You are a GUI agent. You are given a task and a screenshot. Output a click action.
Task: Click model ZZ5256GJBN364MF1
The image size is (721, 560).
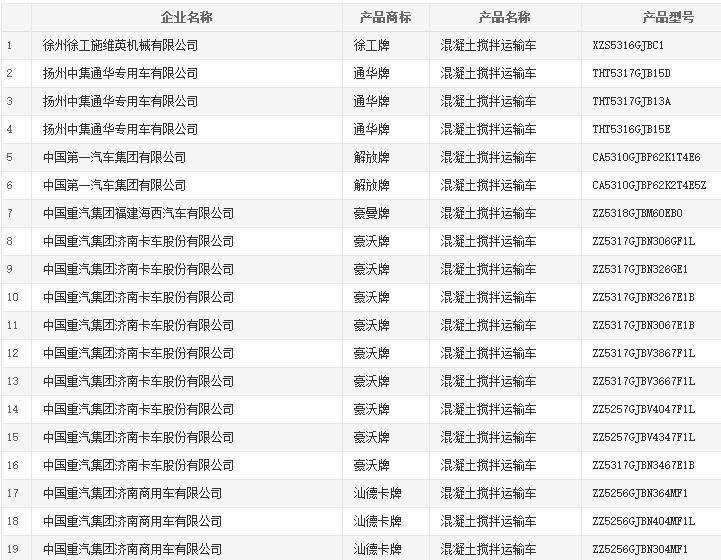click(640, 493)
